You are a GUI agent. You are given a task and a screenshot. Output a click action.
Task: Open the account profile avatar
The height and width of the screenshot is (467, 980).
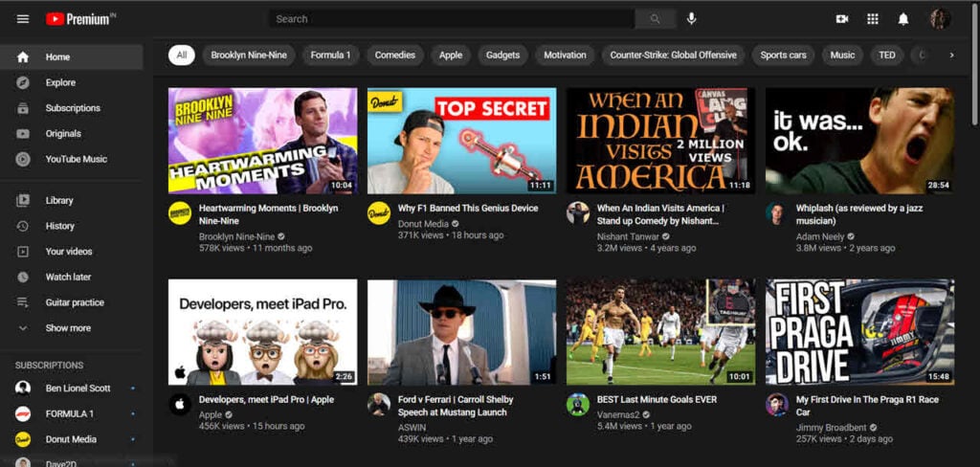tap(940, 19)
